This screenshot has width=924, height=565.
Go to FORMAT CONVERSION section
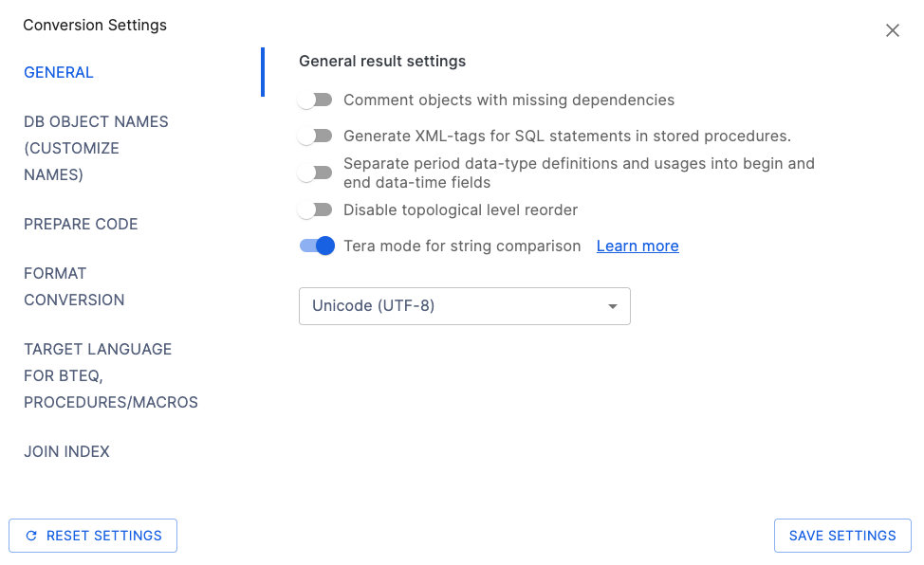pyautogui.click(x=74, y=286)
